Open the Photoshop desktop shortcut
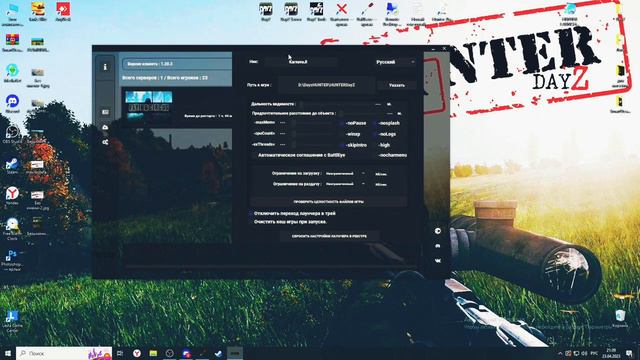640x360 pixels. 12,260
